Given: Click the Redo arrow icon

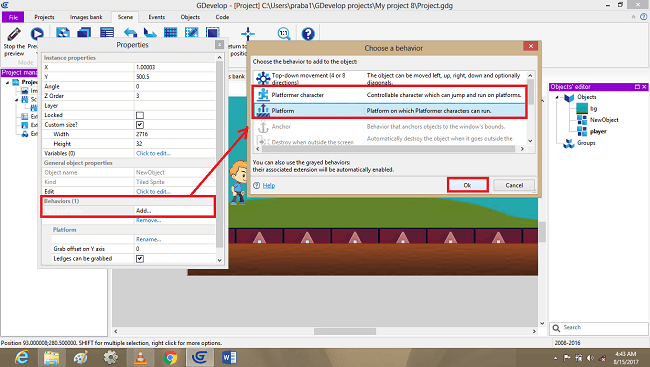Looking at the screenshot, I should 150,33.
